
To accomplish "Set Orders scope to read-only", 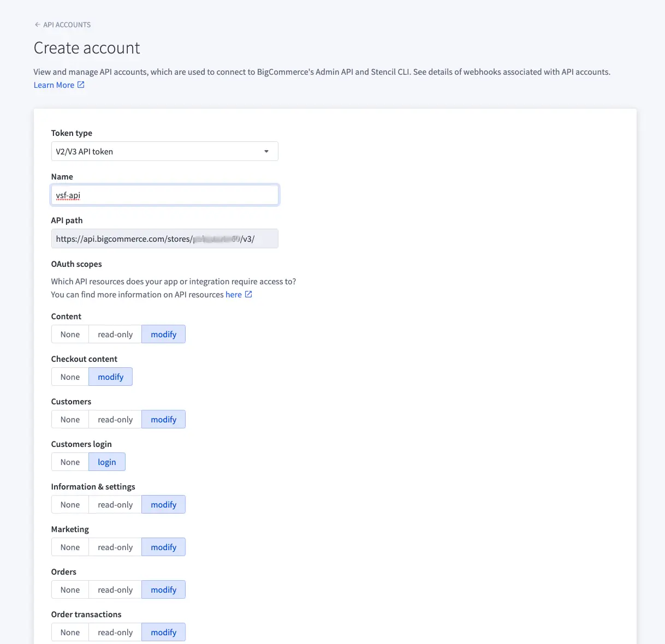I will point(115,589).
